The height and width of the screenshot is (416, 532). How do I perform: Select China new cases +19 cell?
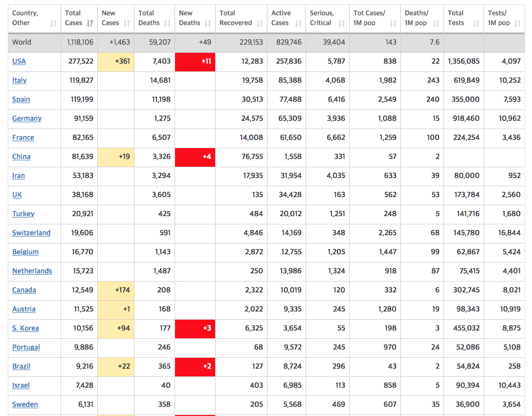(116, 157)
